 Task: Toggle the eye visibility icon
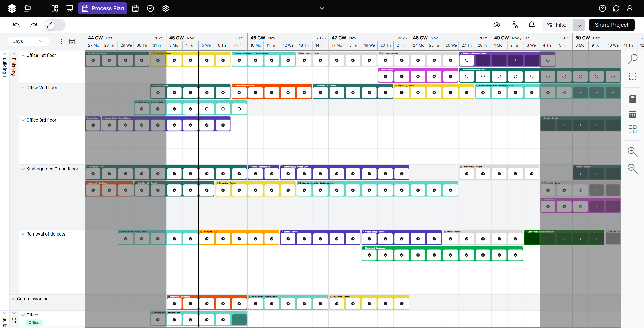click(497, 25)
